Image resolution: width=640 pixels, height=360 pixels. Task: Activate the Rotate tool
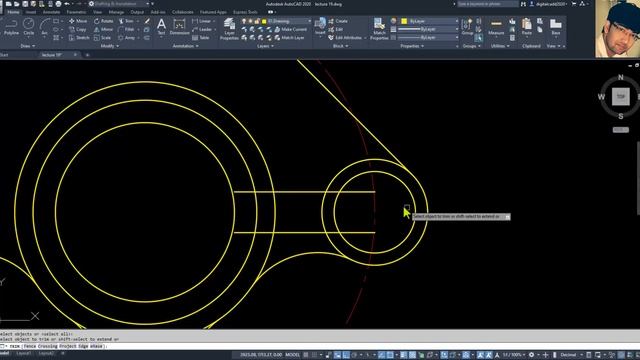tap(103, 21)
